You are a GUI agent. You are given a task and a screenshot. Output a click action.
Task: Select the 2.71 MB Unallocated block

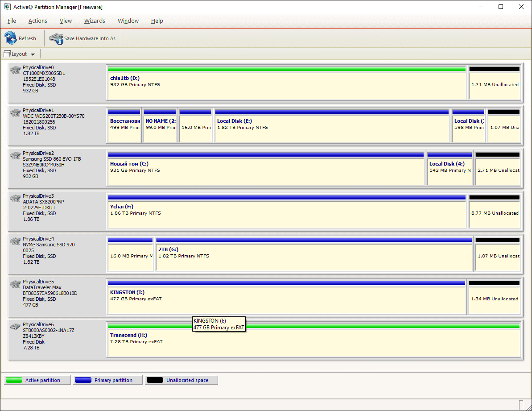pyautogui.click(x=497, y=168)
